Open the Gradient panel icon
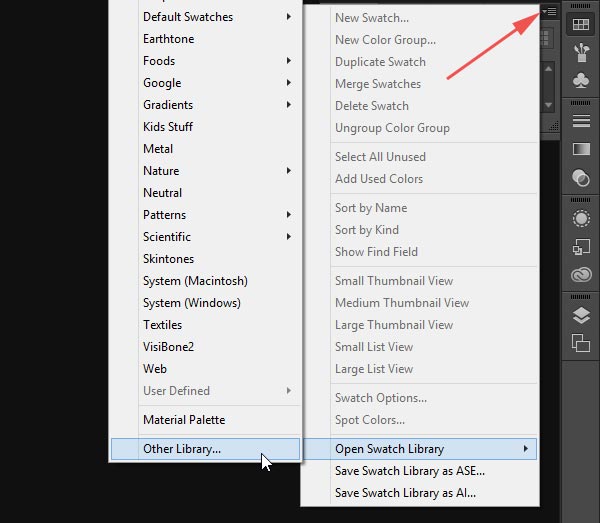Screen dimensions: 600x523 [x=581, y=149]
